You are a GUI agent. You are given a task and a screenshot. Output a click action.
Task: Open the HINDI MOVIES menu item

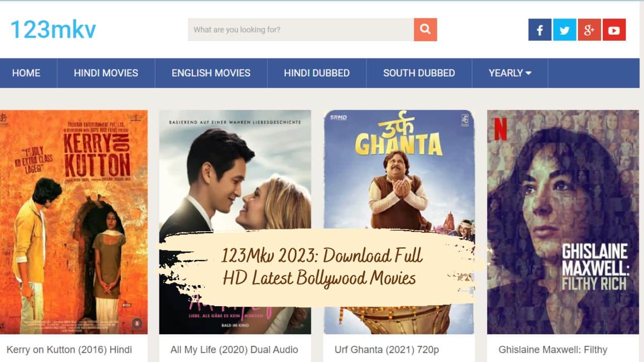[106, 73]
